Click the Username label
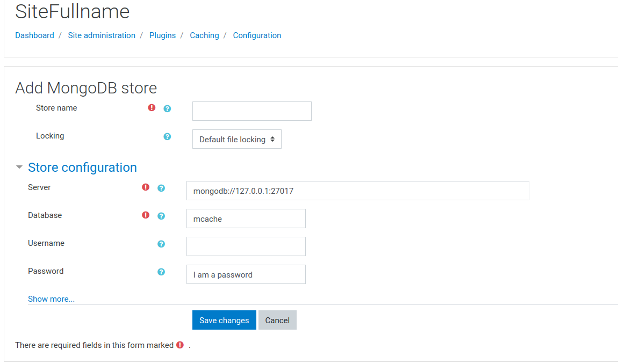This screenshot has width=618, height=364. coord(46,243)
